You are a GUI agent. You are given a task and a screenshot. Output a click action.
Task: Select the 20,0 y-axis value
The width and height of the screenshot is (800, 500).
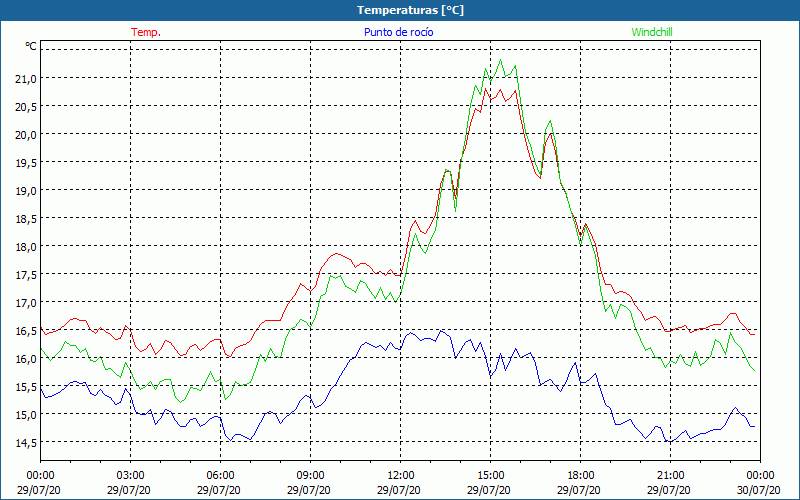click(x=27, y=135)
